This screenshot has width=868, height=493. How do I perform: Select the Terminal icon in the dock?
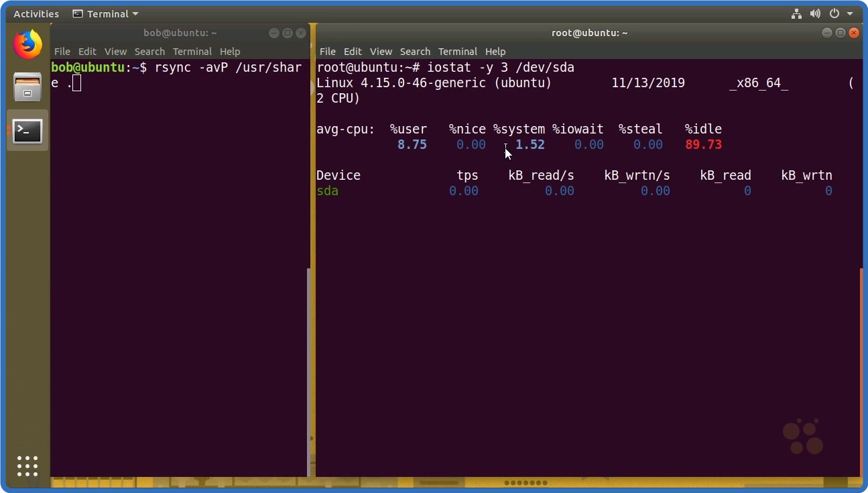[x=27, y=131]
